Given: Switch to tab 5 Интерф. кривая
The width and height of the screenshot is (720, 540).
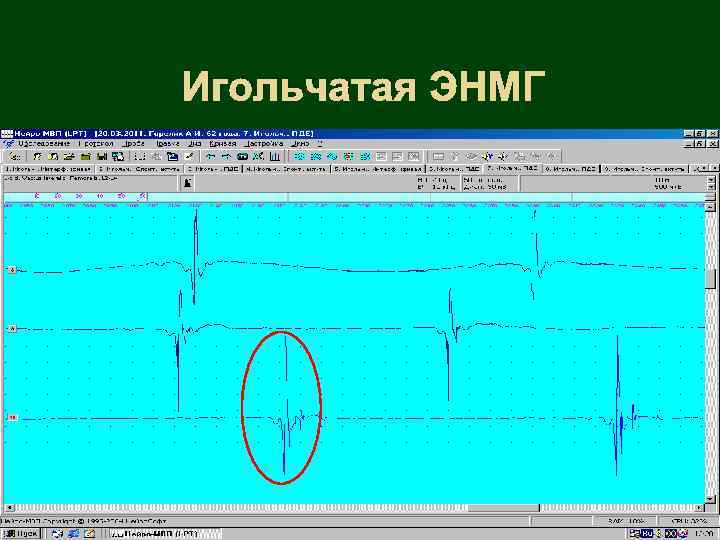Looking at the screenshot, I should tap(378, 169).
